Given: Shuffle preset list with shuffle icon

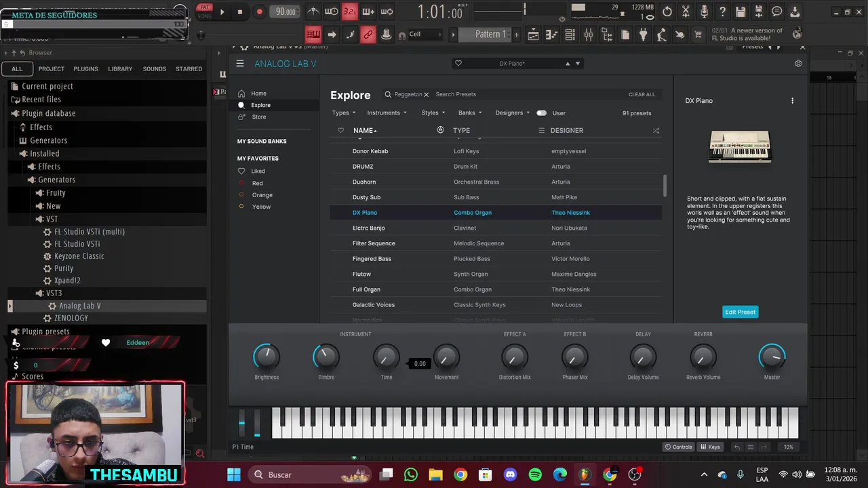Looking at the screenshot, I should click(x=656, y=130).
